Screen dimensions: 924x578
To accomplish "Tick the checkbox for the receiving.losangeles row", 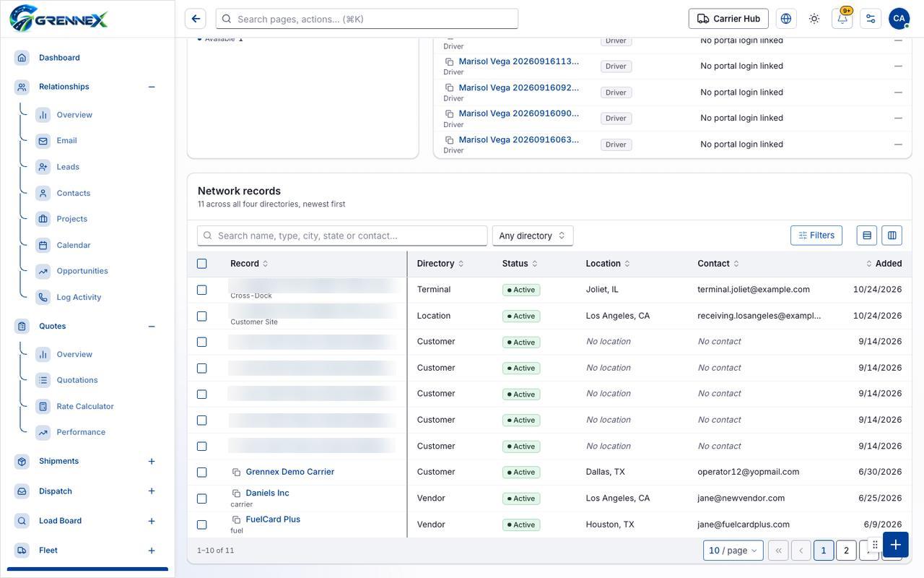I will (202, 316).
